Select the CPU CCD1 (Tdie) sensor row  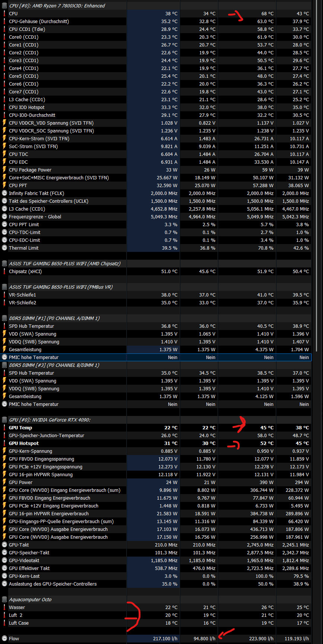click(156, 29)
